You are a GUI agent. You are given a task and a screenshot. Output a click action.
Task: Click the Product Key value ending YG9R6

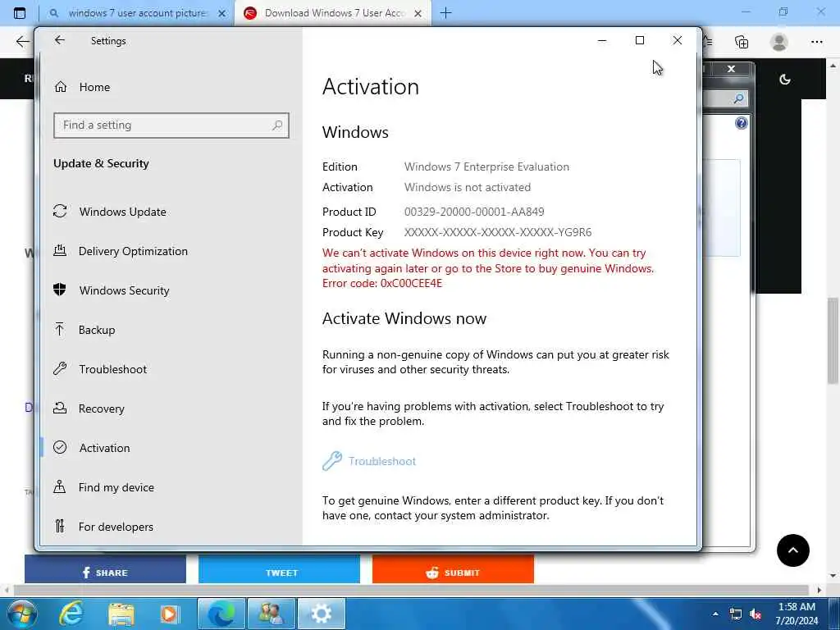[x=498, y=232]
